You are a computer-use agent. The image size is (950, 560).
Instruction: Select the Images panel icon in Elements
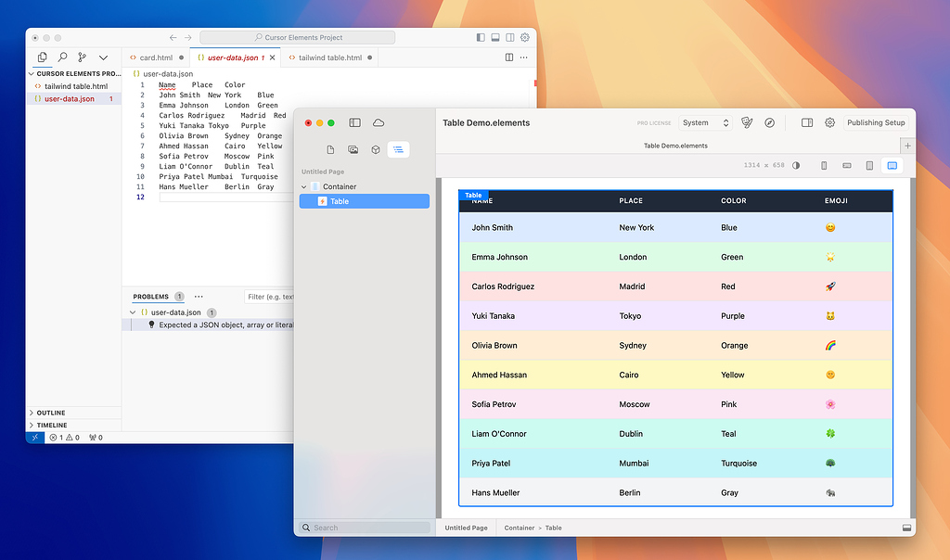click(x=352, y=149)
